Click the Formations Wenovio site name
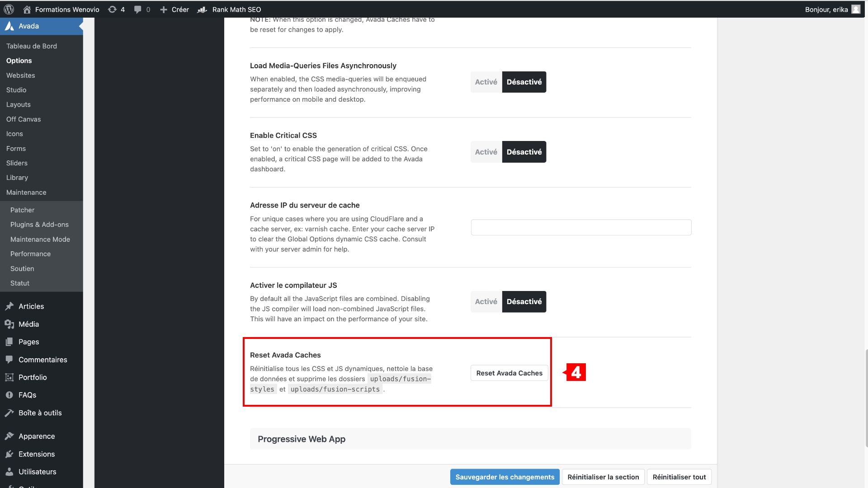 pos(67,9)
